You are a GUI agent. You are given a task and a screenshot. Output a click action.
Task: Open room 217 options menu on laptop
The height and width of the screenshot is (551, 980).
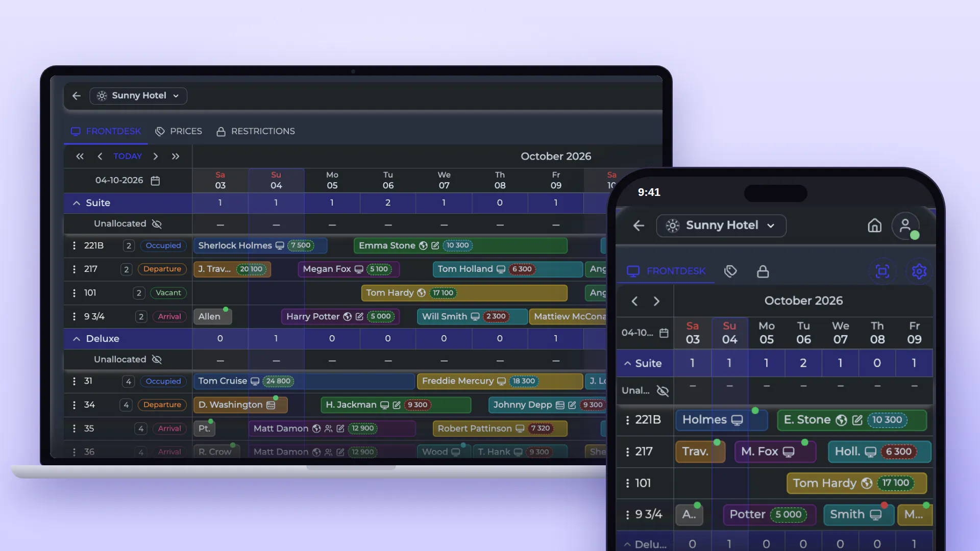coord(75,269)
